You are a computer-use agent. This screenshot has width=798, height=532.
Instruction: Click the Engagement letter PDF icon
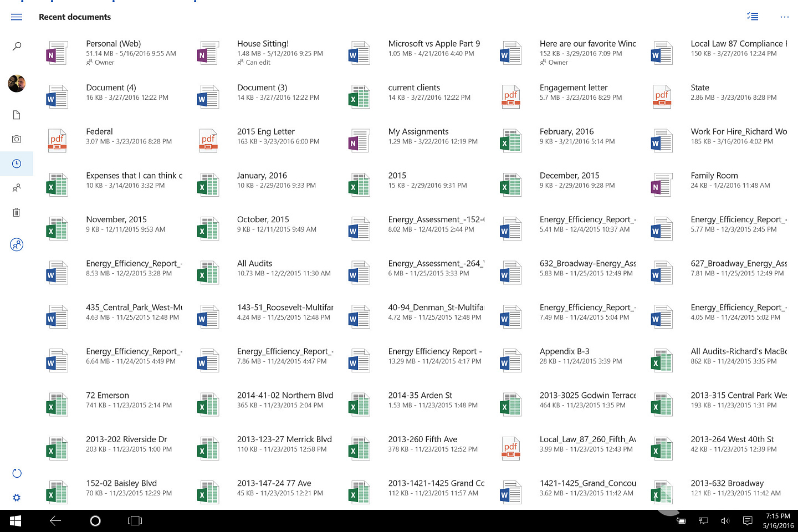click(510, 97)
